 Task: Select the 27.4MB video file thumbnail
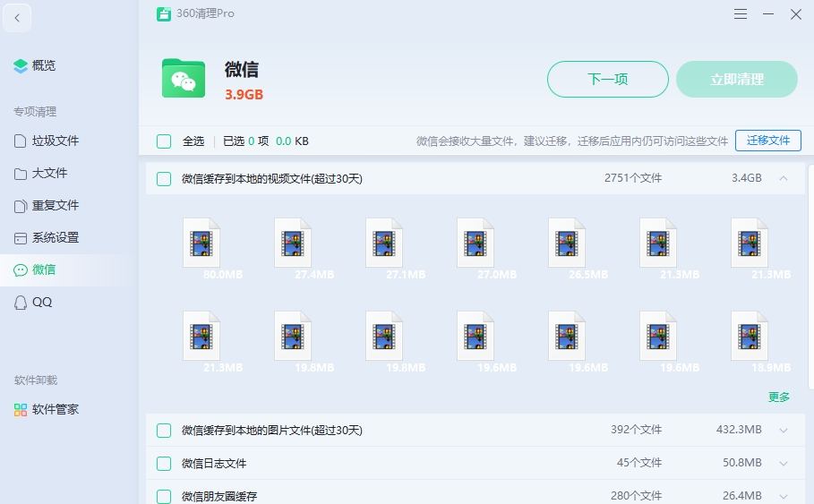pyautogui.click(x=293, y=243)
